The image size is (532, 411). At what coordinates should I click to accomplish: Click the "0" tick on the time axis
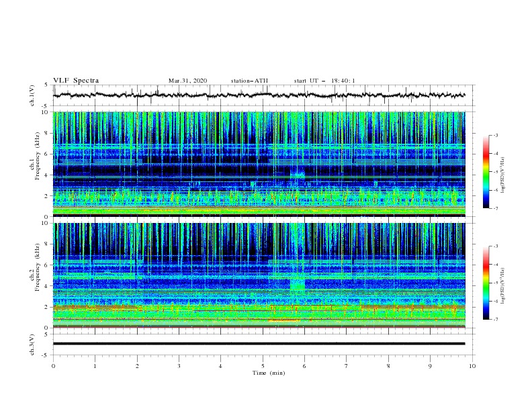coord(53,366)
